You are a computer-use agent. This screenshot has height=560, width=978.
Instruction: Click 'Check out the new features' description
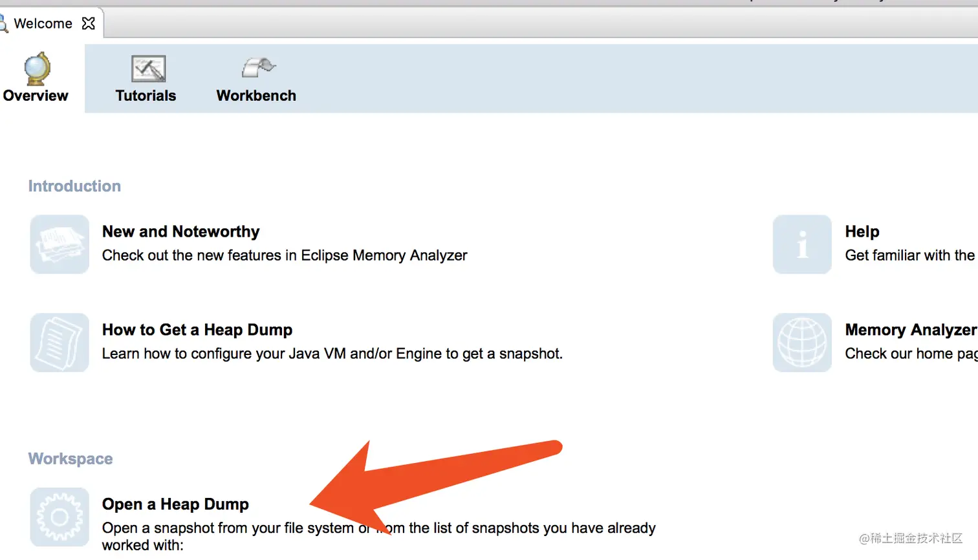(285, 255)
